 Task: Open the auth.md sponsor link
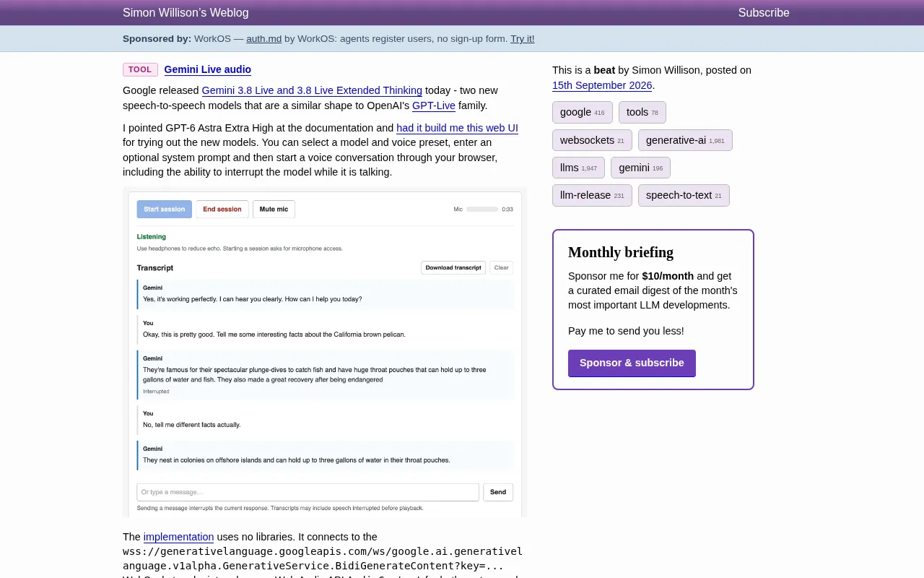(264, 39)
